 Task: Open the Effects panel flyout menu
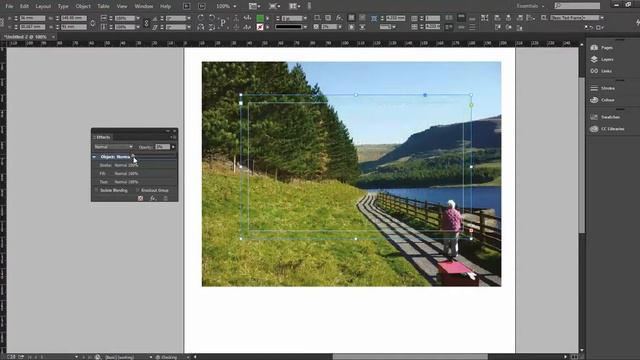click(173, 138)
